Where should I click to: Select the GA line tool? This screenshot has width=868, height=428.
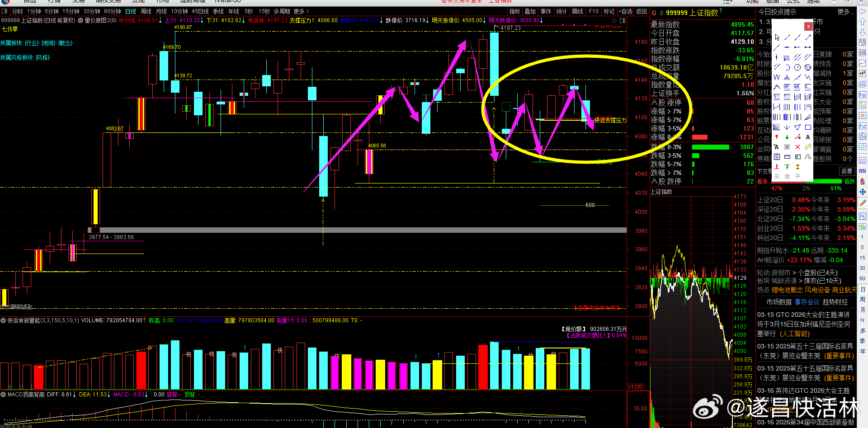pos(797,87)
